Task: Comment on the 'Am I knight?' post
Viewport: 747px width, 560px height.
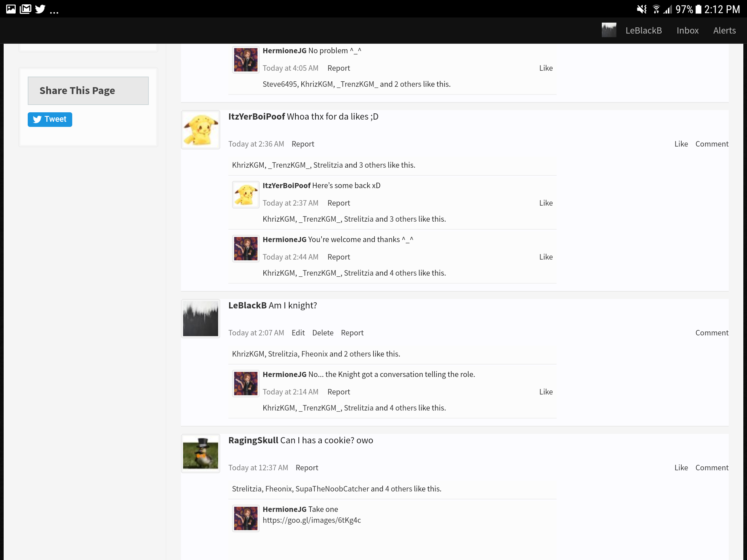Action: (x=712, y=333)
